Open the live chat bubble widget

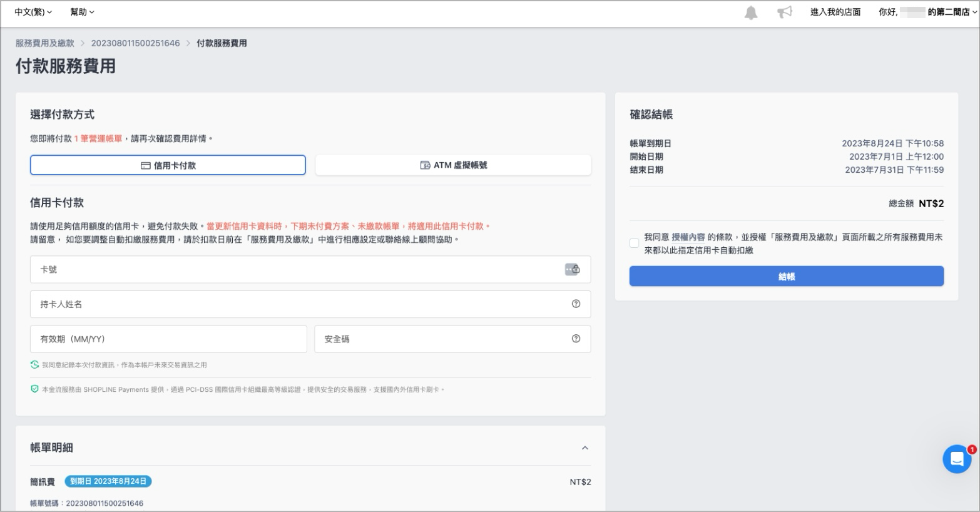957,459
